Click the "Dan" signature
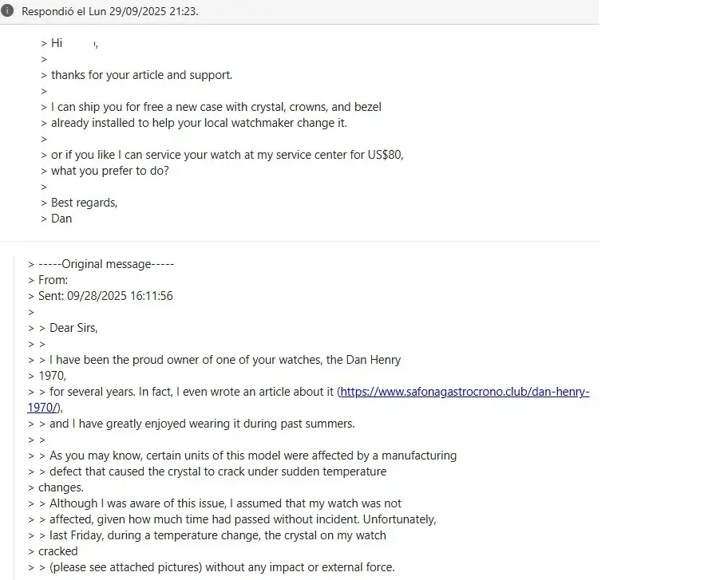This screenshot has height=580, width=728. click(61, 219)
